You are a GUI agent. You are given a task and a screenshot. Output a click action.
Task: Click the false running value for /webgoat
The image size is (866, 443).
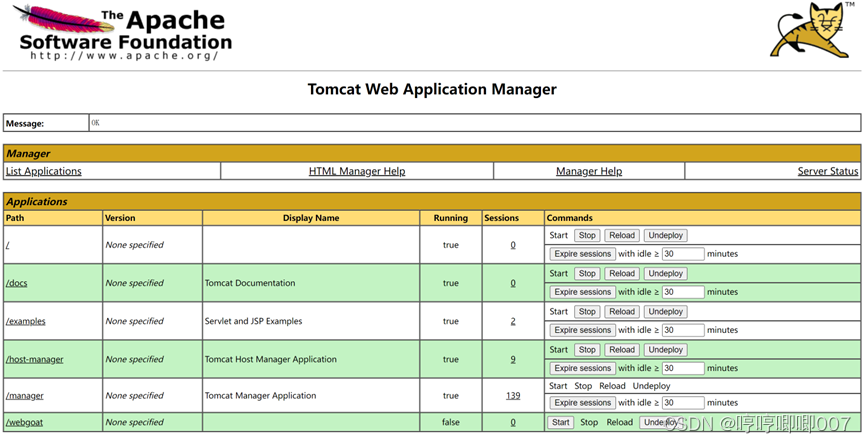(x=451, y=422)
